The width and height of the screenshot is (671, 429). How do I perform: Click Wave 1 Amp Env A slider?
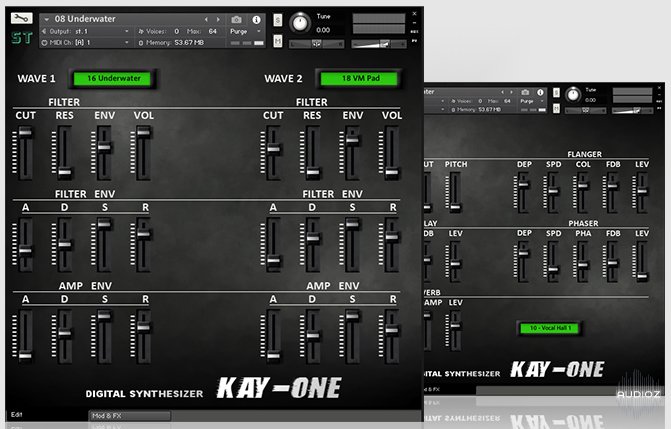[25, 337]
